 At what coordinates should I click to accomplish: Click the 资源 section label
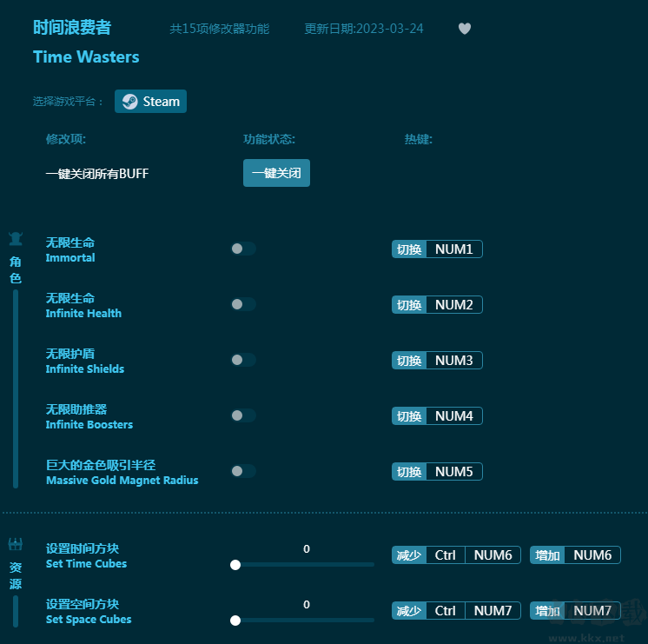[16, 575]
